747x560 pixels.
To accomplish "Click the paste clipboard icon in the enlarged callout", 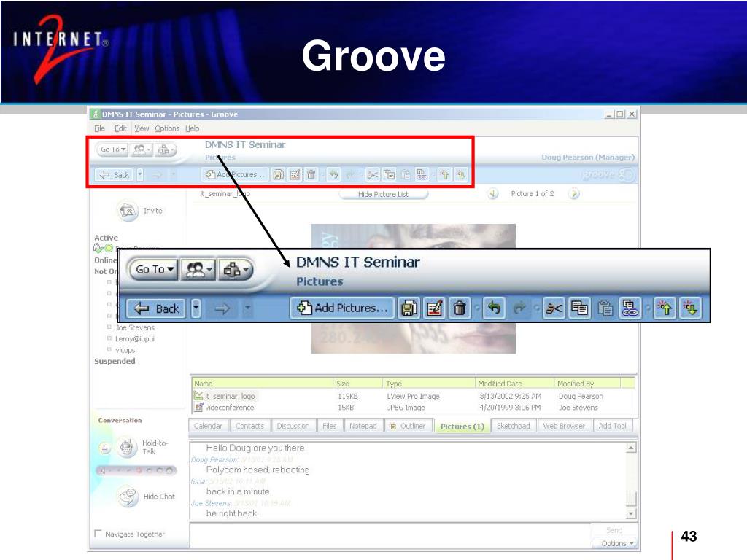I will click(605, 308).
